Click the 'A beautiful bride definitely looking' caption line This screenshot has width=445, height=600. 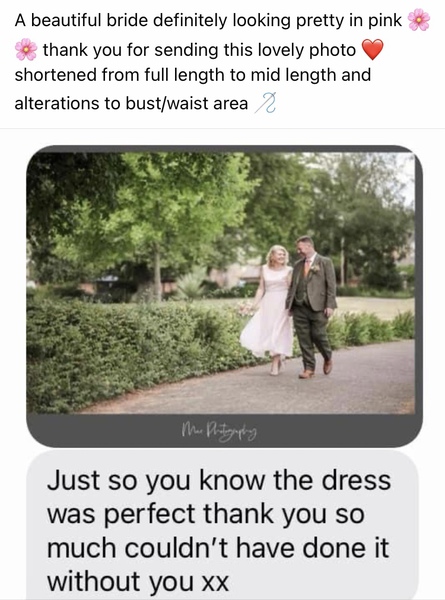[208, 20]
